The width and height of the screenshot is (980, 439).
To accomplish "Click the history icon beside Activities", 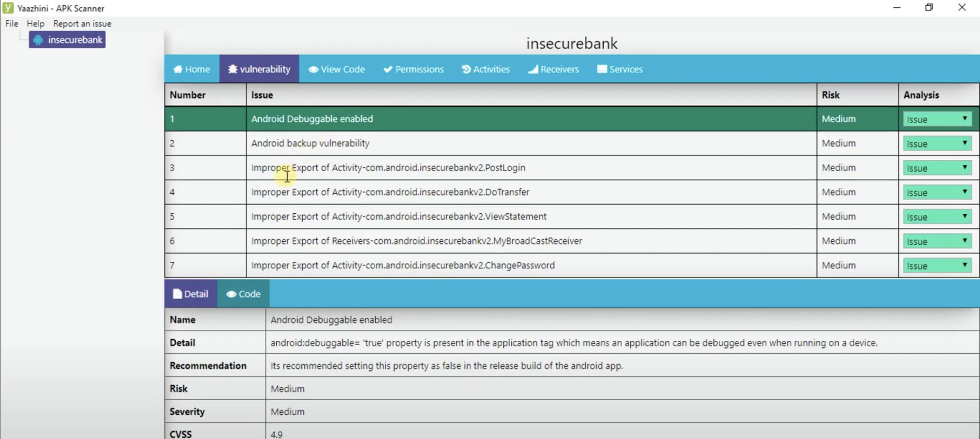I will pyautogui.click(x=466, y=69).
